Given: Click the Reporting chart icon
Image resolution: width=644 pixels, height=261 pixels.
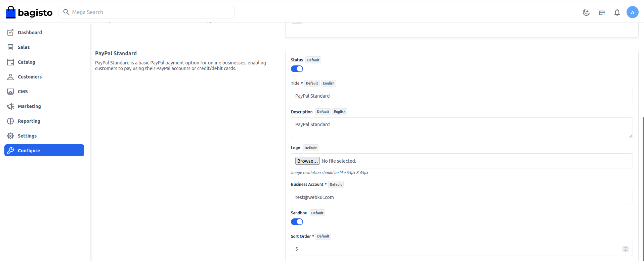Looking at the screenshot, I should pos(10,121).
